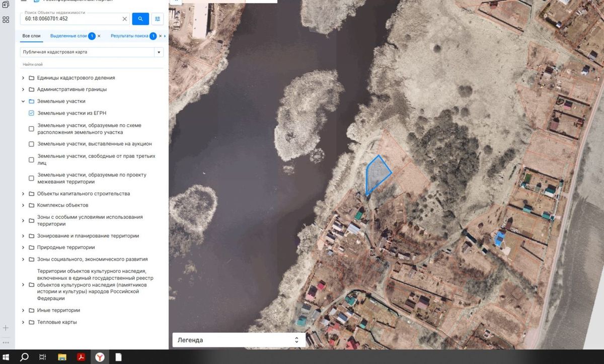604x364 pixels.
Task: Uncheck 'Земельные участки из ЕГРН' layer
Action: click(31, 113)
